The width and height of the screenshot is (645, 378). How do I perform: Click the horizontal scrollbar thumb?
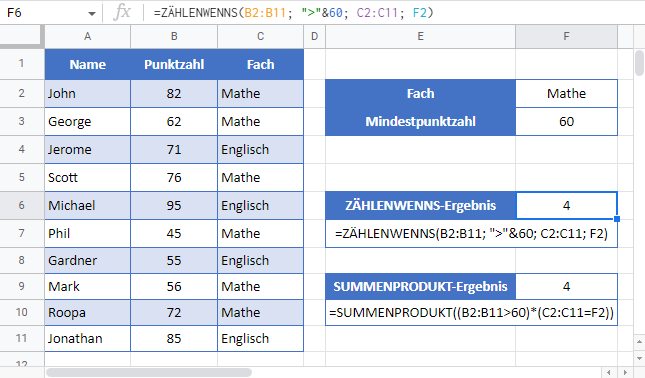(148, 373)
